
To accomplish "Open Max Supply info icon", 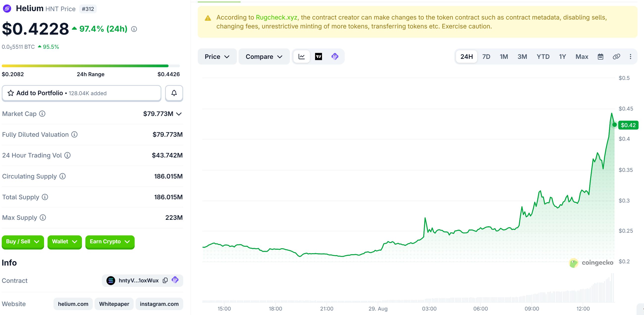I will click(43, 218).
